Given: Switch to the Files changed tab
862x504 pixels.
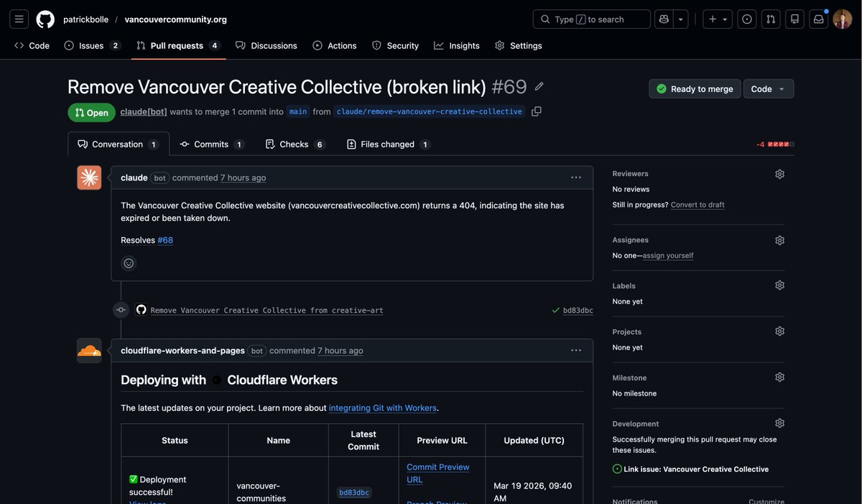Looking at the screenshot, I should pyautogui.click(x=388, y=144).
